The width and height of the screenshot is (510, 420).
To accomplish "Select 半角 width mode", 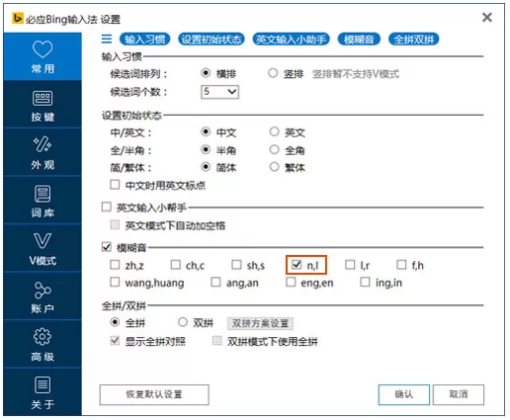I will tap(206, 150).
